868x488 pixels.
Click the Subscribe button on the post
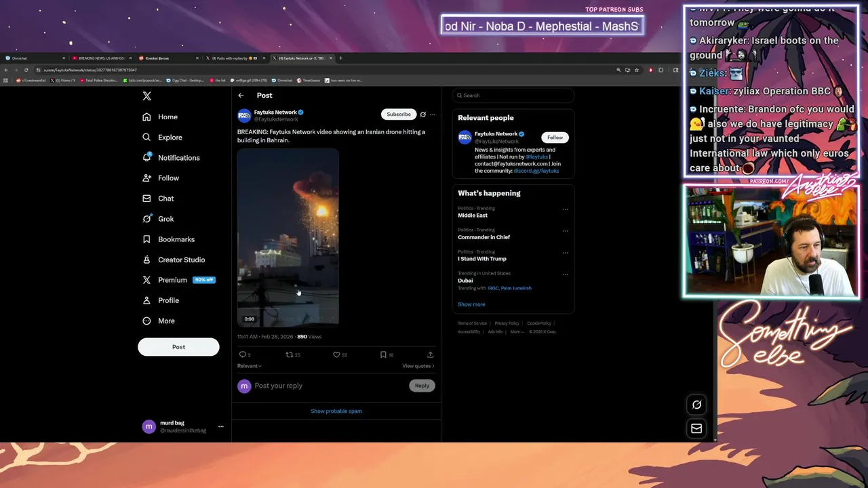click(x=398, y=114)
